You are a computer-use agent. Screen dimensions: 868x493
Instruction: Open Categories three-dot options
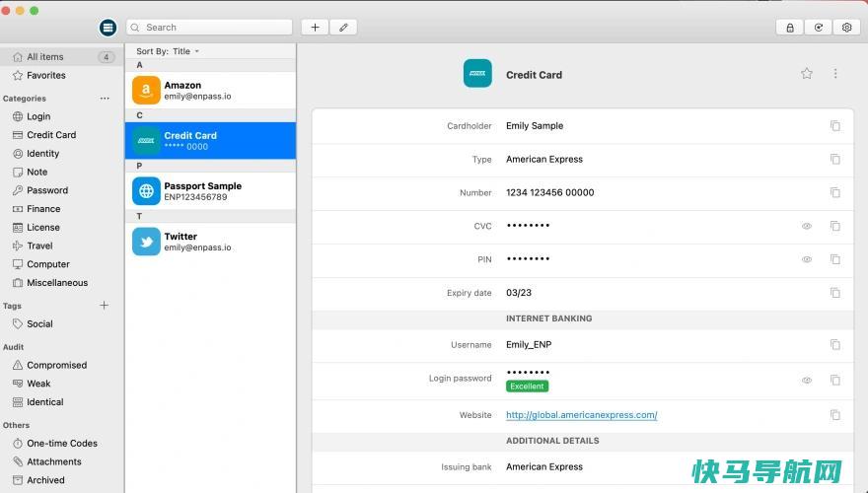(105, 98)
